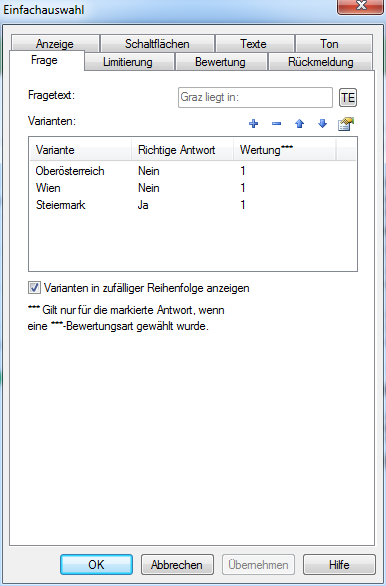
Task: Confirm dialog with OK button
Action: [x=96, y=564]
